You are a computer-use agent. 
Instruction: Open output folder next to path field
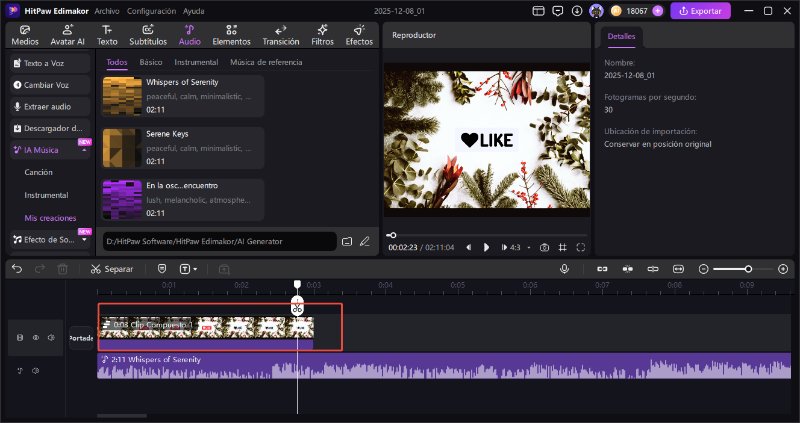point(347,241)
